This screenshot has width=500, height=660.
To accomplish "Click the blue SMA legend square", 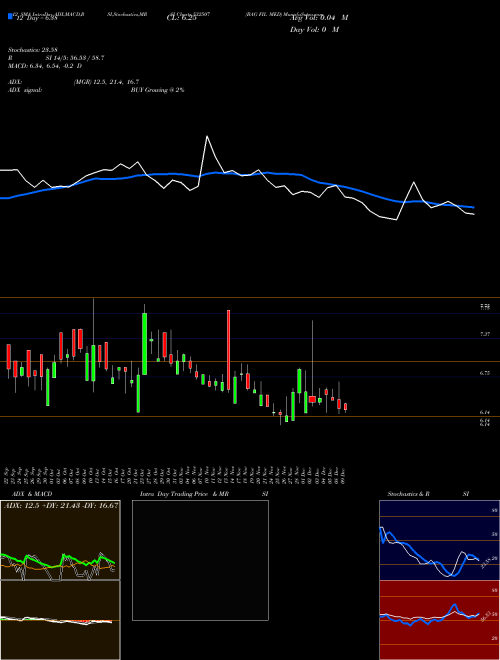I will pyautogui.click(x=10, y=16).
